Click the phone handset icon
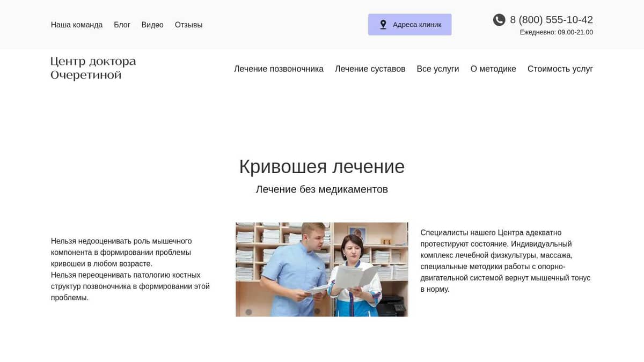Viewport: 644px width, 362px height. pyautogui.click(x=498, y=20)
